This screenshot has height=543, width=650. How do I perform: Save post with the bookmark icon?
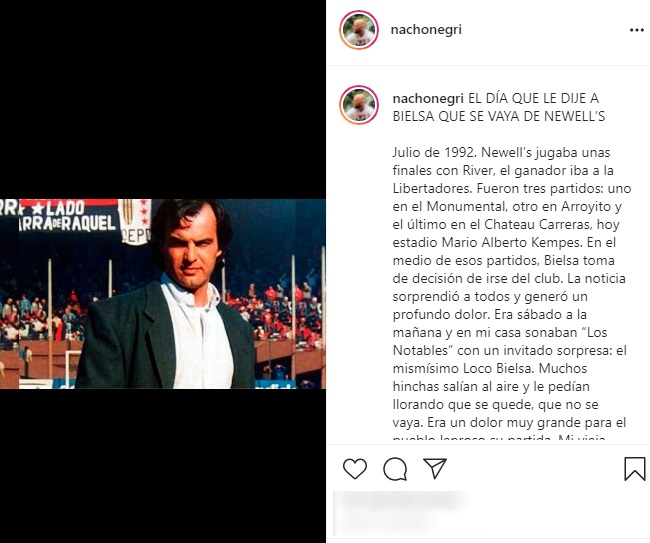(635, 469)
